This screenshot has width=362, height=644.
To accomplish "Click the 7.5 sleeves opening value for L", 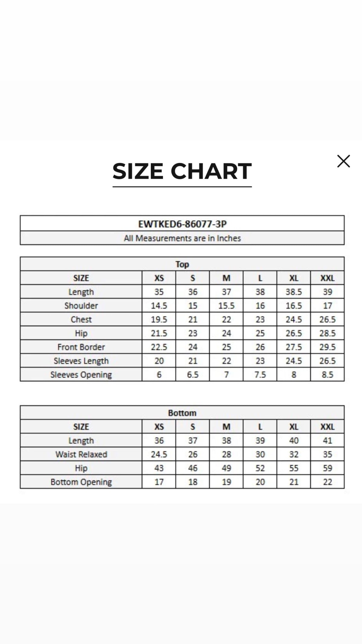I will 260,375.
